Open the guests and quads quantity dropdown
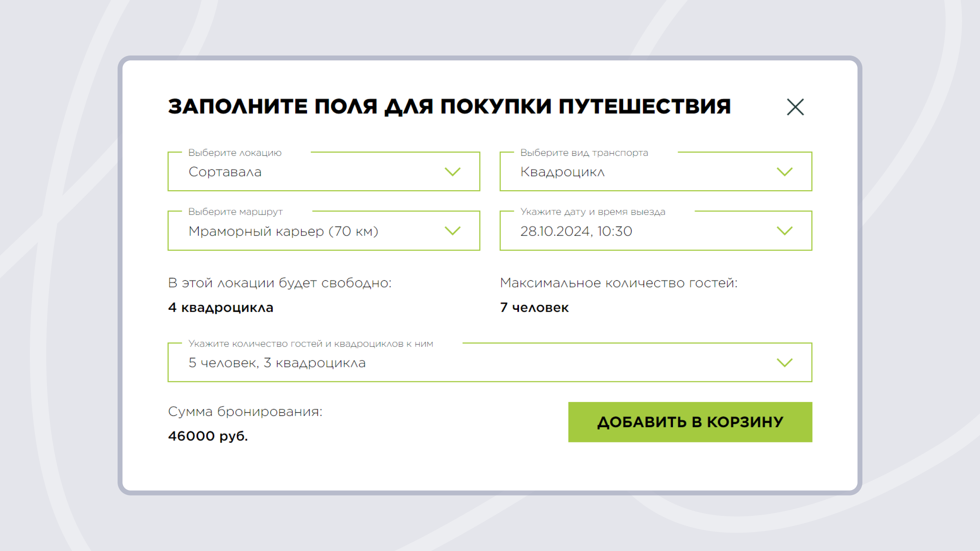 click(x=490, y=362)
